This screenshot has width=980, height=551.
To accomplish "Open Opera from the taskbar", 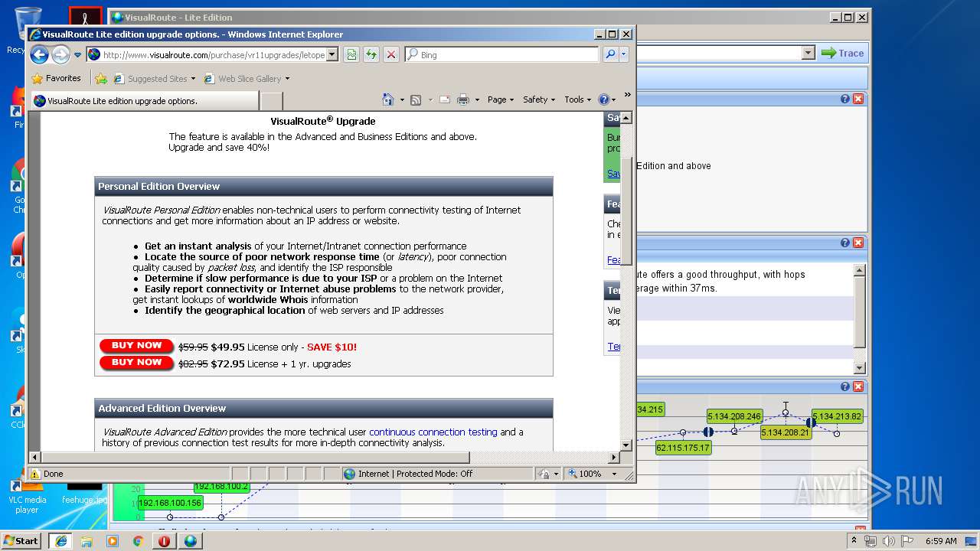I will click(x=164, y=540).
